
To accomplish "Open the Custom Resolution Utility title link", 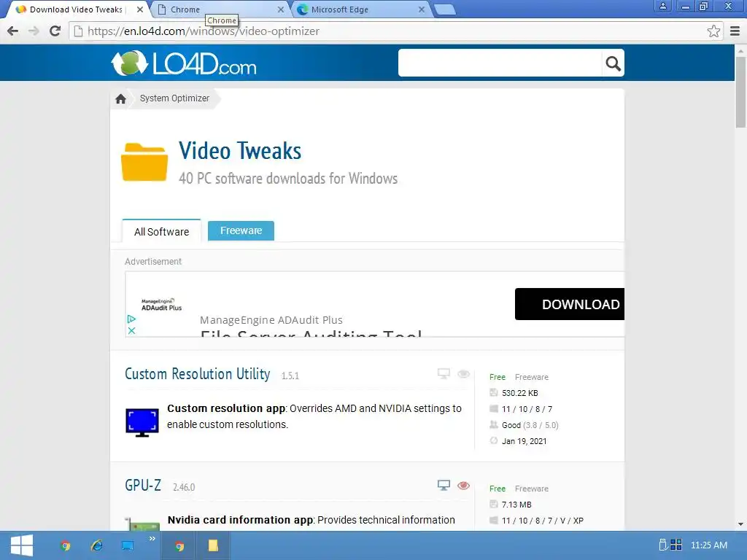I will tap(197, 374).
